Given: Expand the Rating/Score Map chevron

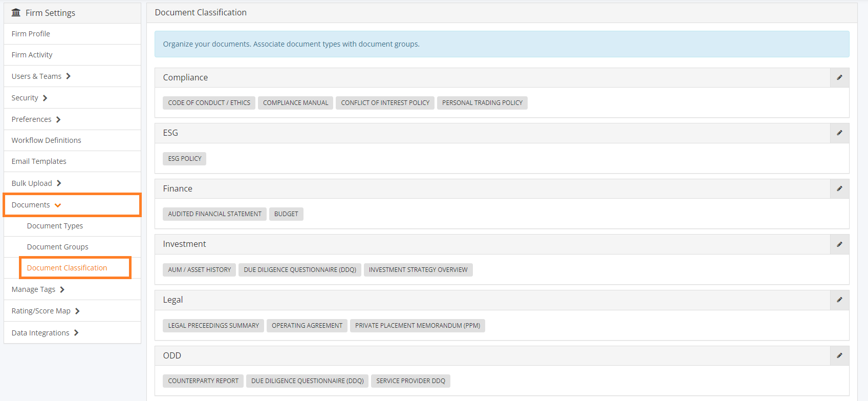Looking at the screenshot, I should tap(77, 311).
